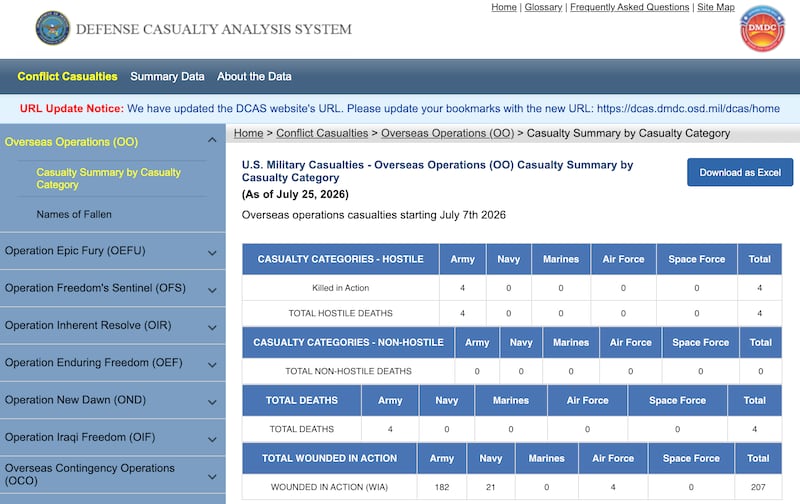Expand Operation Iraqi Freedom (OIF) section

[x=113, y=438]
